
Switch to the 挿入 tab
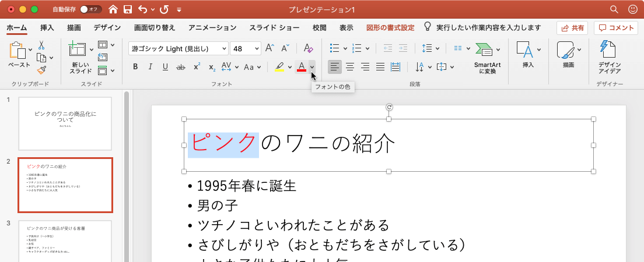tap(47, 27)
